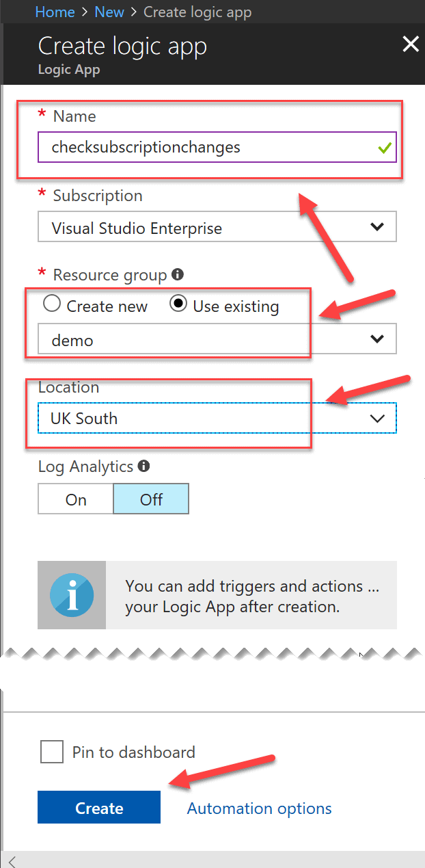The width and height of the screenshot is (425, 868).
Task: Check the Pin to dashboard checkbox
Action: click(52, 752)
